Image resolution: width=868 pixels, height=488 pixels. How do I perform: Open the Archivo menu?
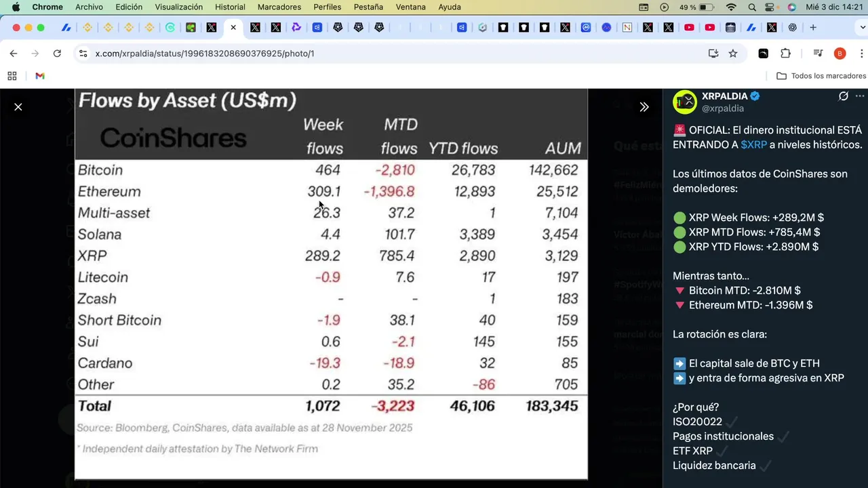click(x=89, y=7)
